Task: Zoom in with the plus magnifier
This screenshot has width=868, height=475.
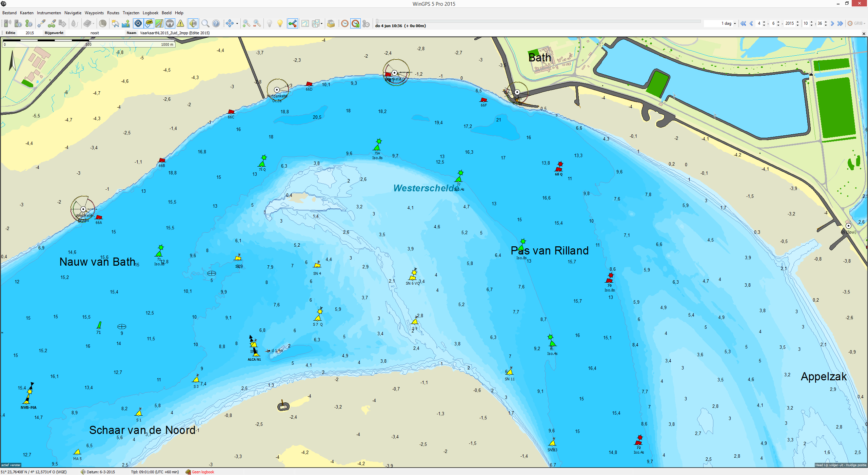Action: tap(246, 23)
